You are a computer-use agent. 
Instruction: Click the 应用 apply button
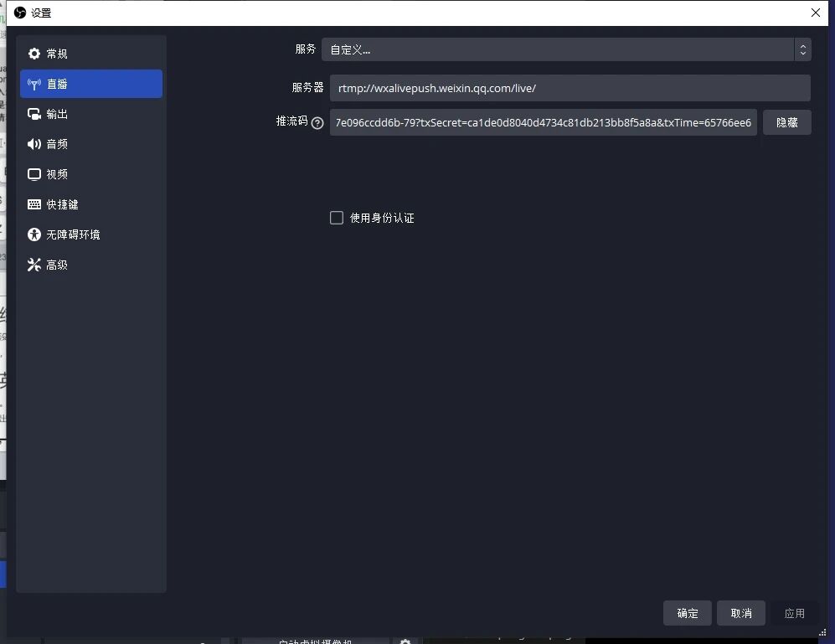[795, 613]
